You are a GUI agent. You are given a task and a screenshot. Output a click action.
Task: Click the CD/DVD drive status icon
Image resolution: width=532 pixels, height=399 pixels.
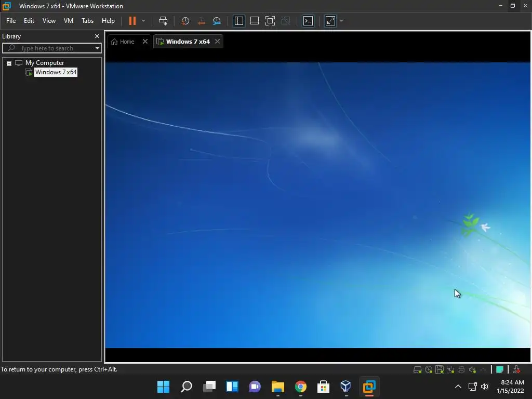click(429, 370)
